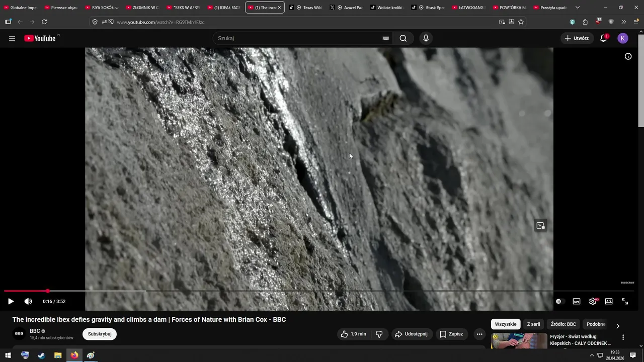Go to the YouTube home logo
Viewport: 644px width, 362px height.
pos(40,38)
